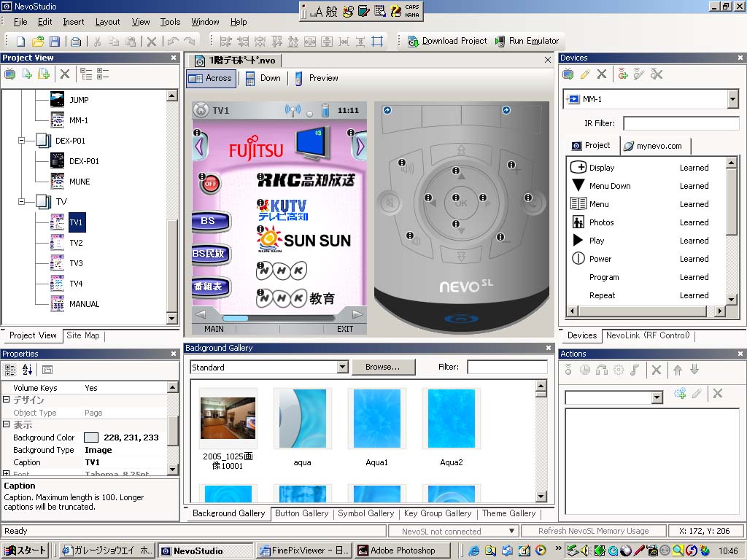
Task: Switch to the Site Map tab
Action: click(83, 335)
